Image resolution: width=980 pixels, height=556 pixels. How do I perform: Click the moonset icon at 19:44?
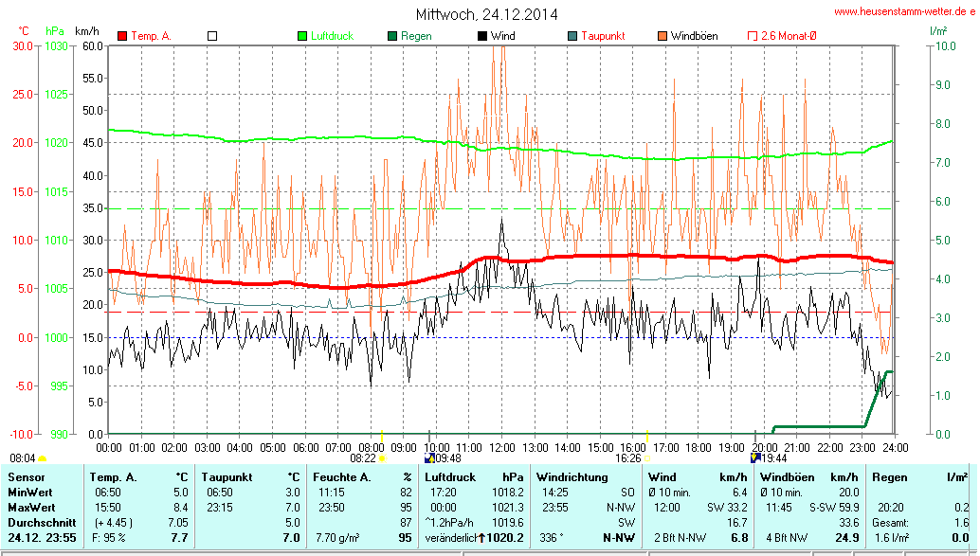pos(755,457)
